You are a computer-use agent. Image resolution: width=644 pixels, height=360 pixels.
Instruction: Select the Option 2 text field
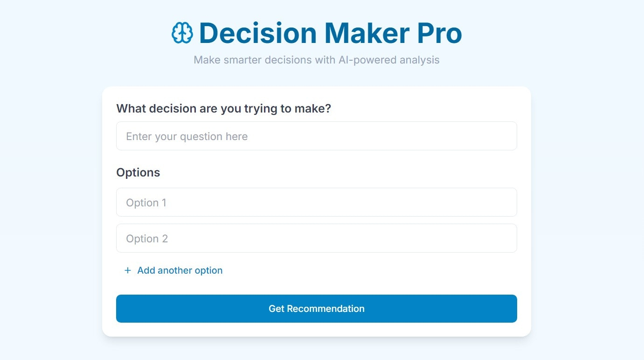click(317, 238)
